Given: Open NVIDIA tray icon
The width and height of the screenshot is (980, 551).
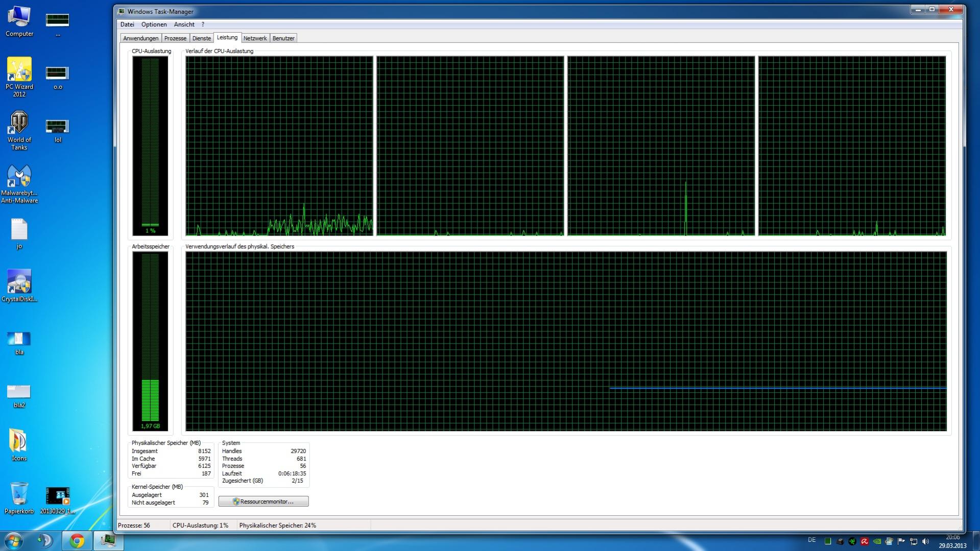Looking at the screenshot, I should (x=877, y=541).
